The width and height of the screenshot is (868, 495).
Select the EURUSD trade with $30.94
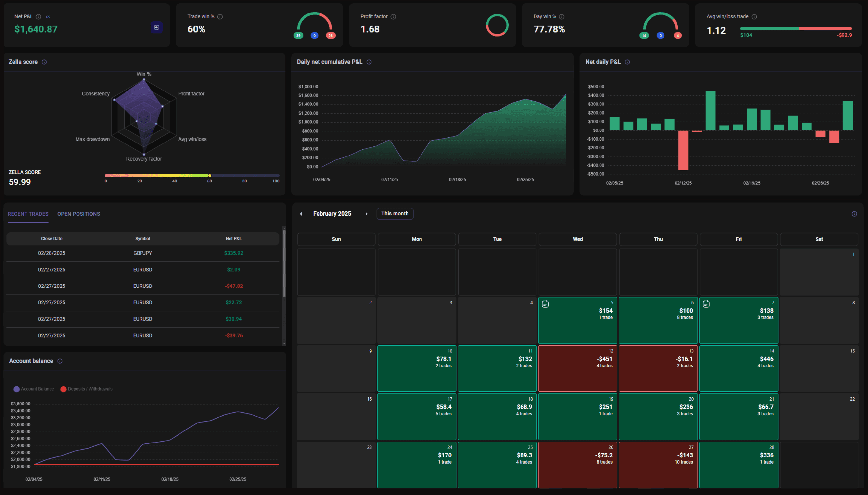click(x=143, y=319)
